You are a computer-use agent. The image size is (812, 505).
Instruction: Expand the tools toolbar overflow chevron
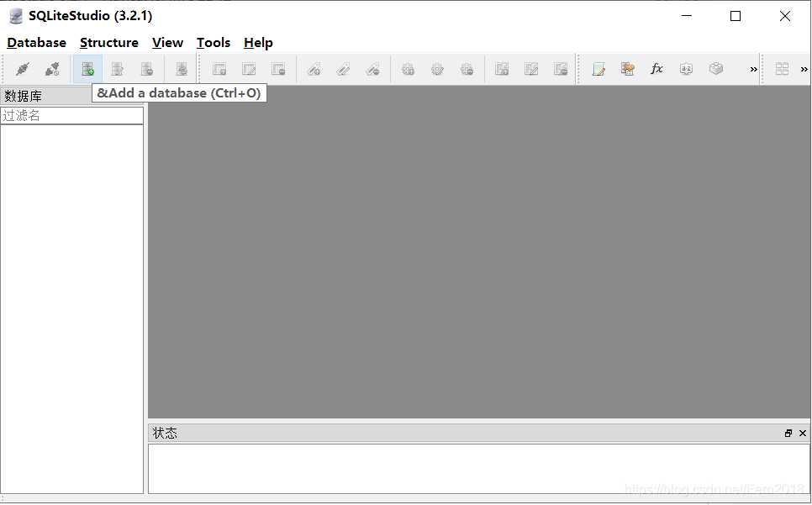[753, 70]
